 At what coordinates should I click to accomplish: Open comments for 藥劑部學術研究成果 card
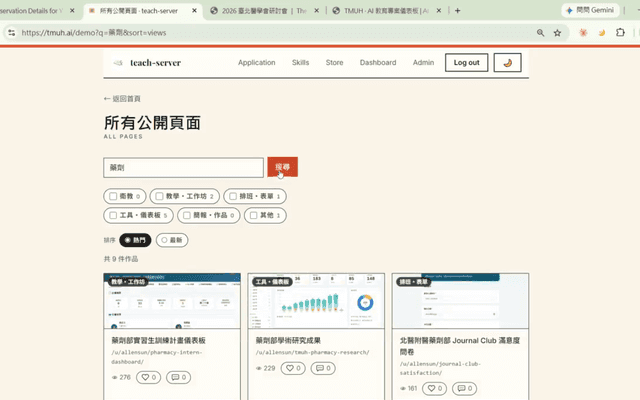[x=323, y=368]
